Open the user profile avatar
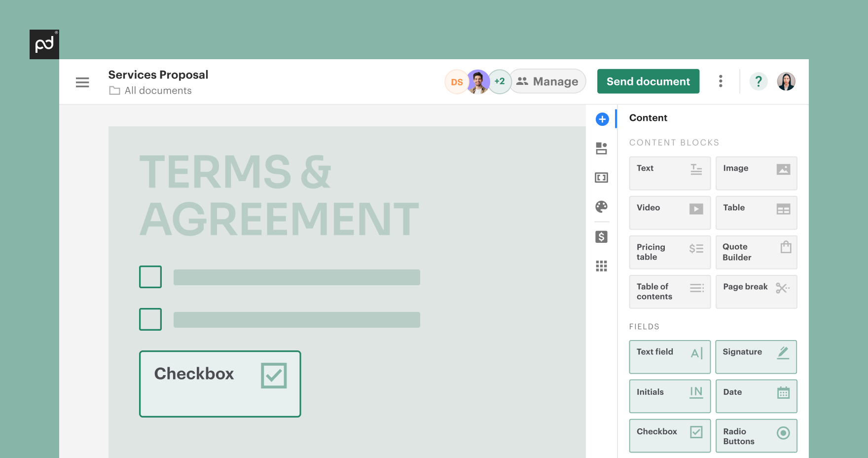 (x=786, y=81)
